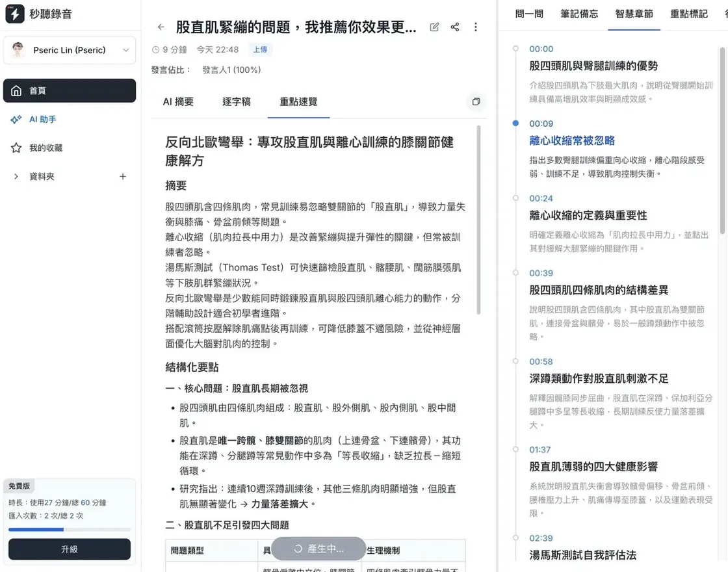This screenshot has height=572, width=728.
Task: Click the 摘要 heading
Action: pos(176,186)
